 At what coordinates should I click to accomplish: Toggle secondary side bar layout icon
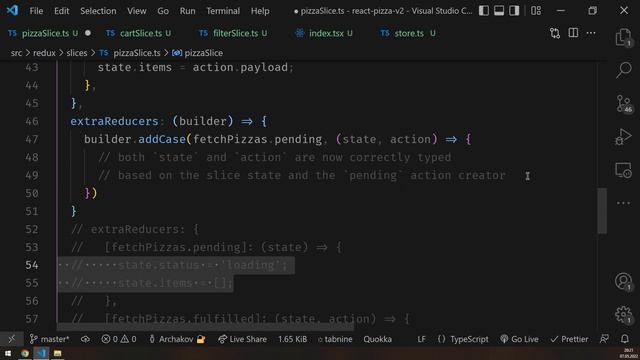(514, 11)
